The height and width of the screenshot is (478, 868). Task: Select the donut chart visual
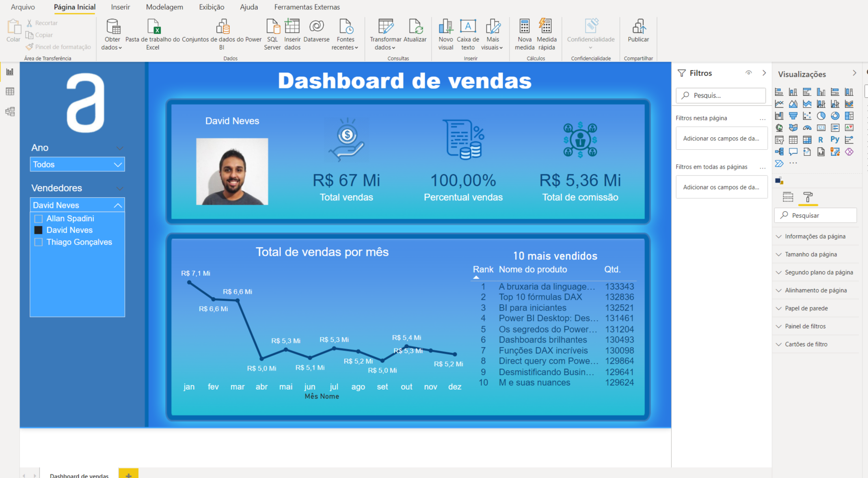coord(835,116)
